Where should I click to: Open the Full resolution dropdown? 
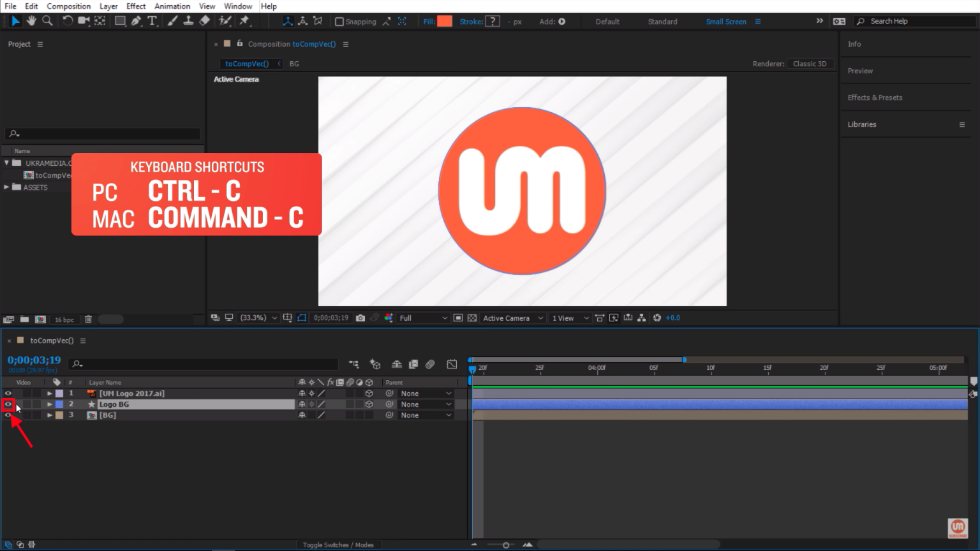click(x=423, y=318)
